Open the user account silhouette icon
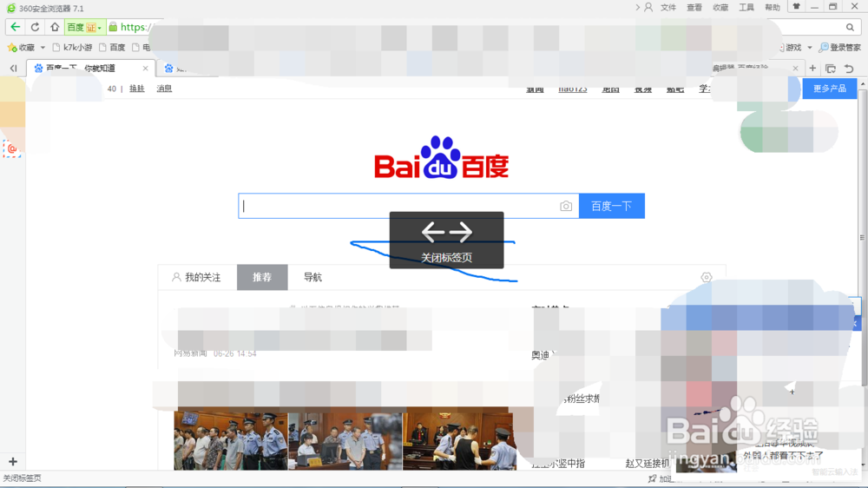Viewport: 868px width, 488px height. coord(648,7)
